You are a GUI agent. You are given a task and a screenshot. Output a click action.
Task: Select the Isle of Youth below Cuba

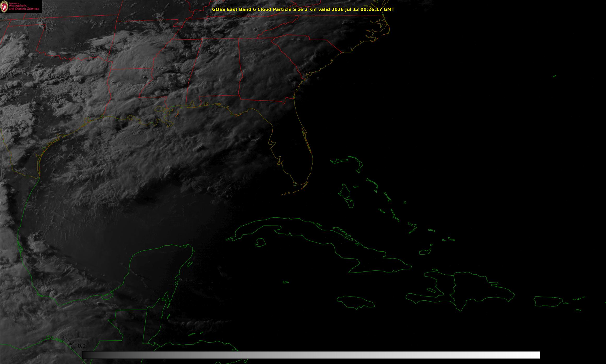[x=260, y=242]
